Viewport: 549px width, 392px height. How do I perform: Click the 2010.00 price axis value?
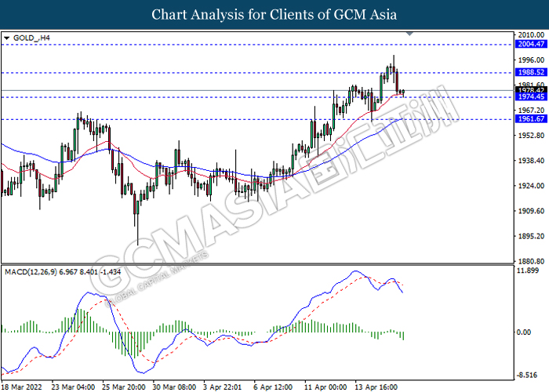coord(531,34)
